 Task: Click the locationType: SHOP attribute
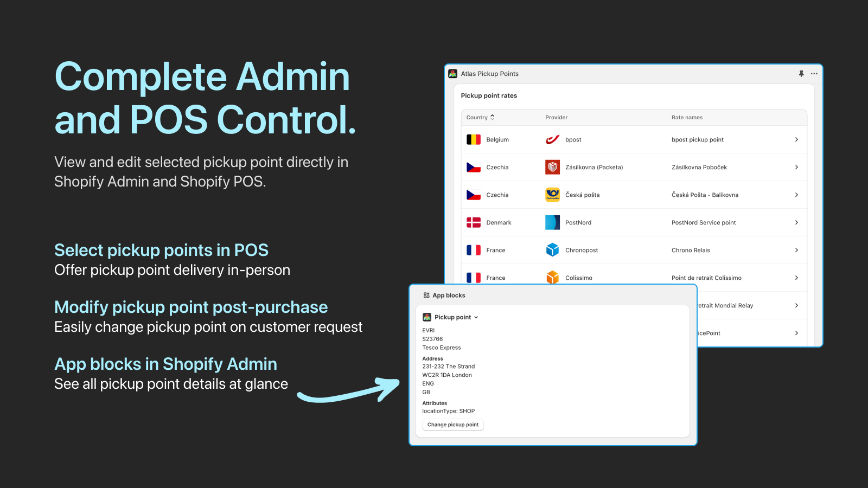click(449, 411)
